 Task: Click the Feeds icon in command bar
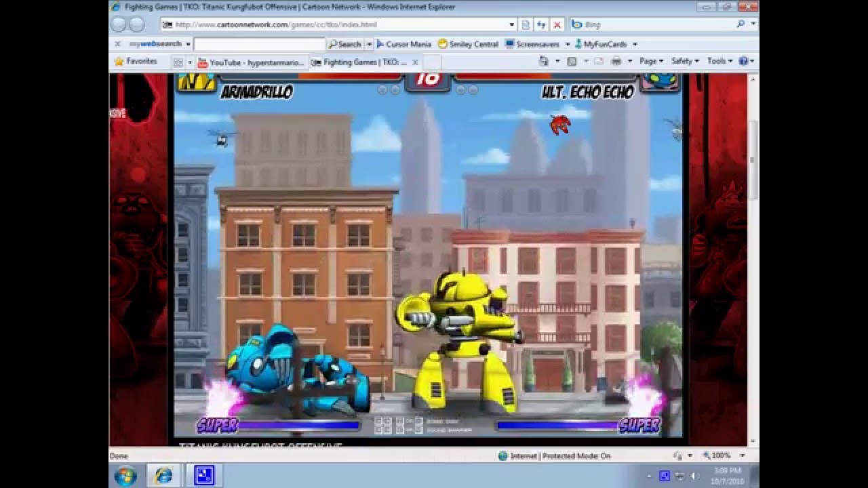(x=572, y=61)
